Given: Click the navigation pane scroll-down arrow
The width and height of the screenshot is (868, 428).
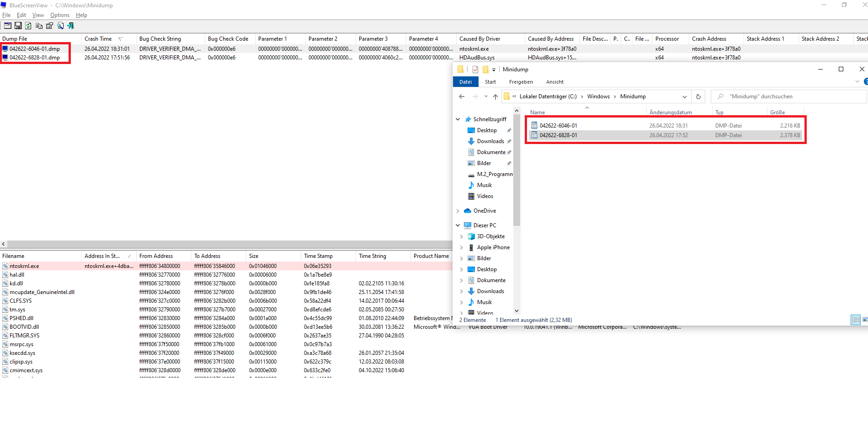Looking at the screenshot, I should click(517, 311).
